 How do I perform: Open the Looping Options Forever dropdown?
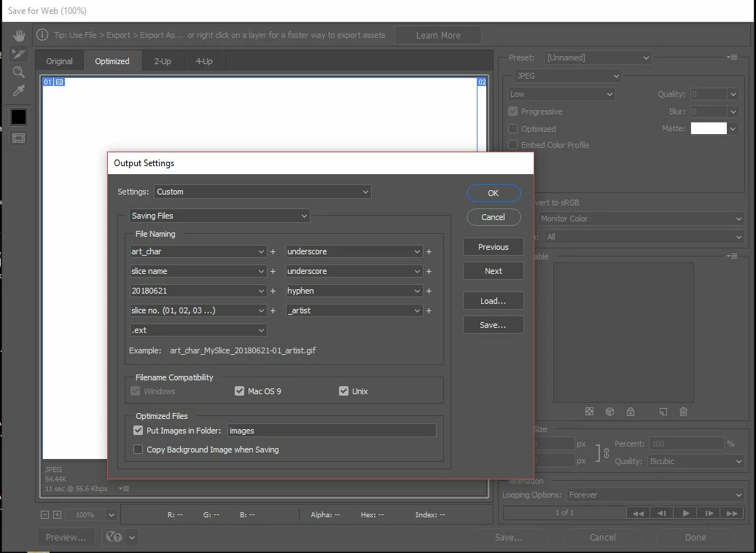[655, 495]
